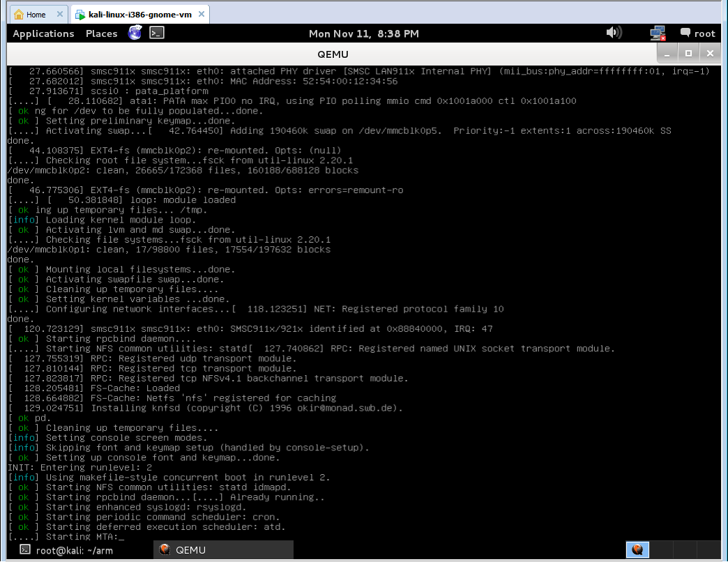Click 'Installing knfsd' copyright line
The width and height of the screenshot is (728, 562).
point(205,408)
